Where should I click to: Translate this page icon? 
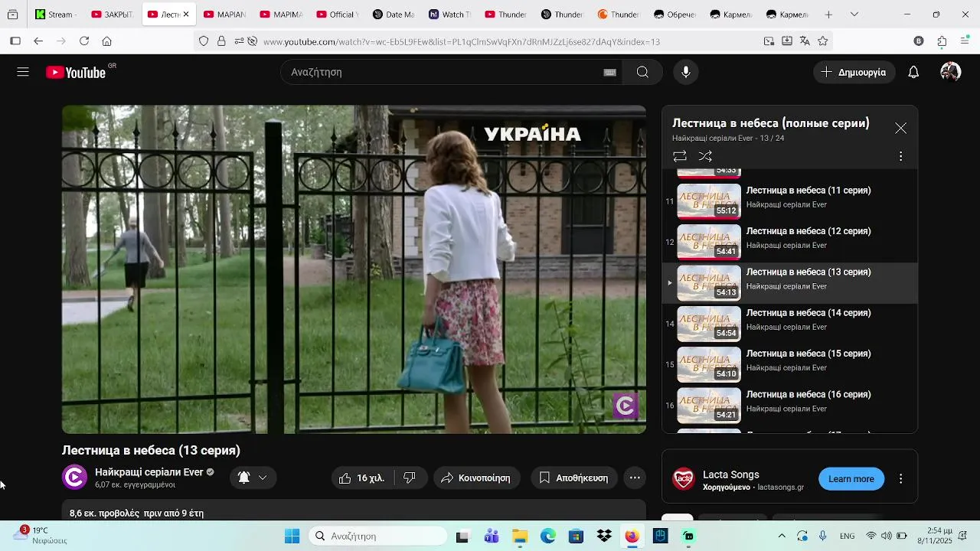[x=805, y=41]
